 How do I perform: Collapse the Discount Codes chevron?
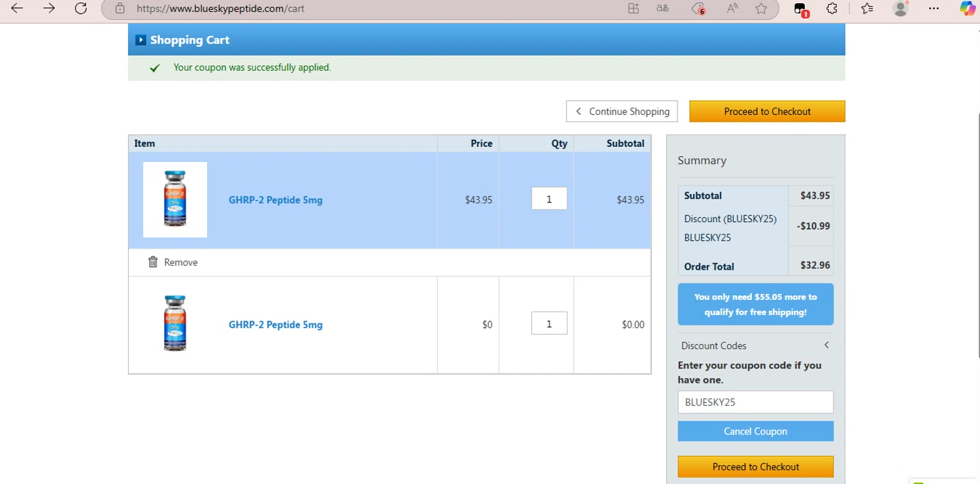[826, 345]
